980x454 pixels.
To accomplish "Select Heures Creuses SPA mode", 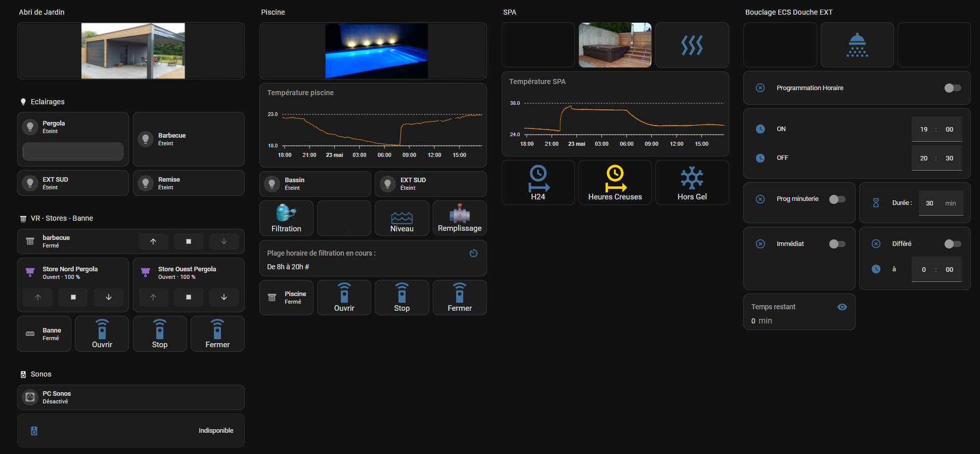I will click(x=615, y=182).
